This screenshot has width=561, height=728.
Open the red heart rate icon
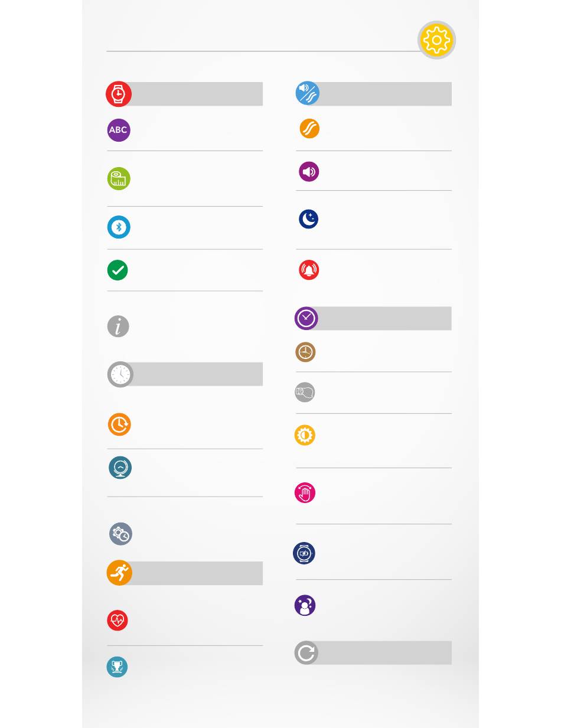pyautogui.click(x=118, y=621)
